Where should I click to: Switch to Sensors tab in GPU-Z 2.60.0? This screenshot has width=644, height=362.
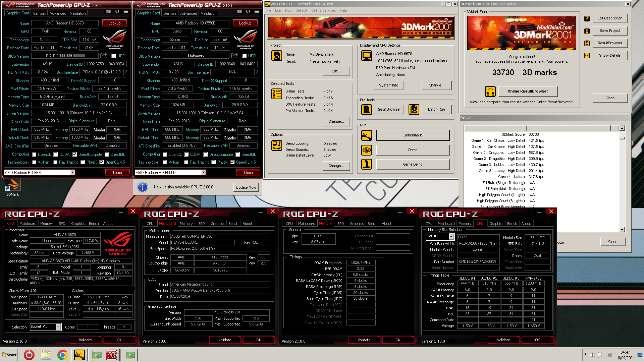point(39,13)
